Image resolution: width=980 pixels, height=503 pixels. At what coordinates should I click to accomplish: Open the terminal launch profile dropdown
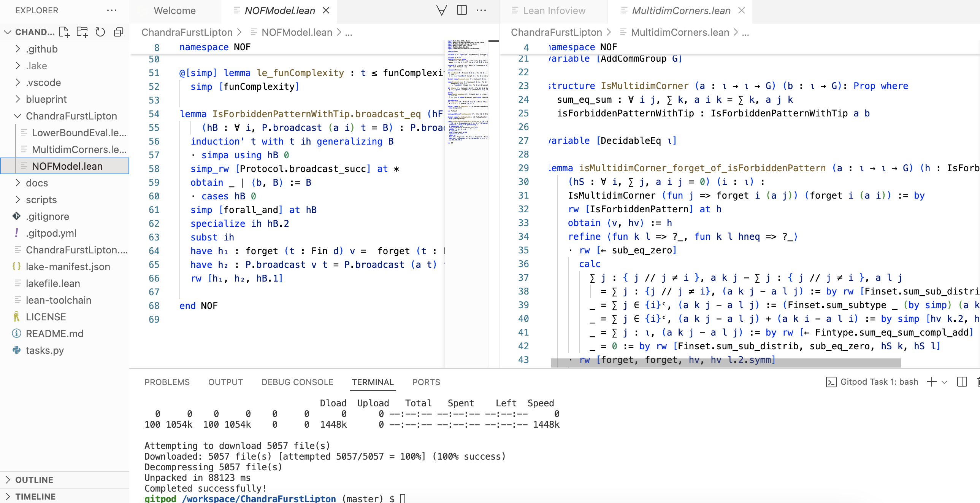pos(944,382)
